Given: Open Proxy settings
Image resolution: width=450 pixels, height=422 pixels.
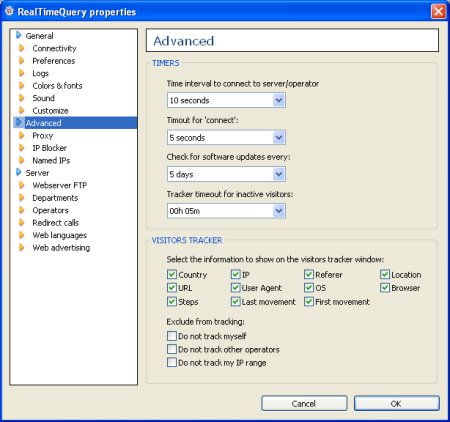Looking at the screenshot, I should click(43, 136).
